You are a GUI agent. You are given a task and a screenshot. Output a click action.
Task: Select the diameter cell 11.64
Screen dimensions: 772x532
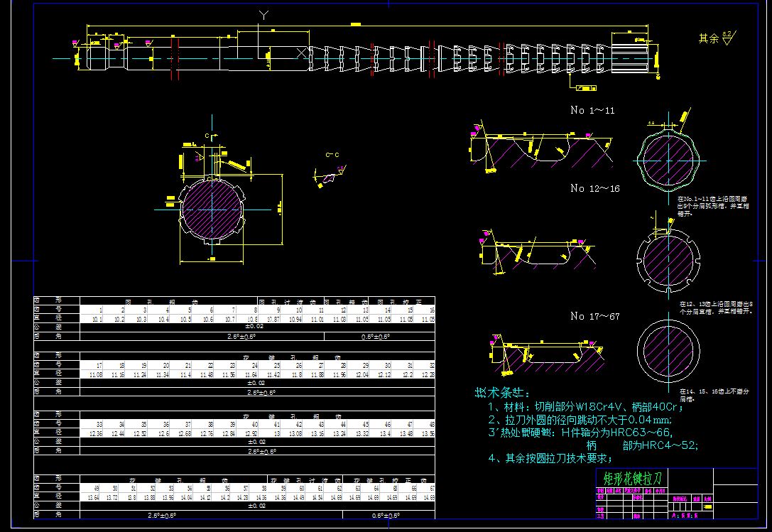click(251, 375)
